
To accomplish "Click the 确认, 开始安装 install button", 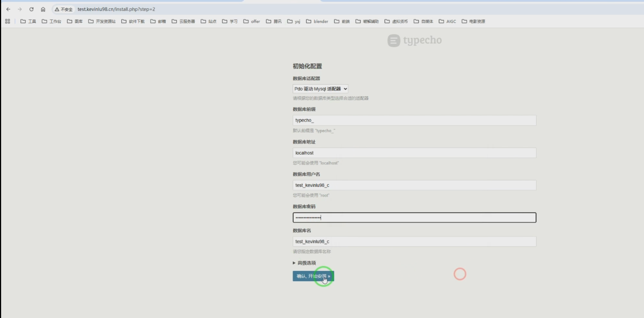I will click(x=313, y=276).
